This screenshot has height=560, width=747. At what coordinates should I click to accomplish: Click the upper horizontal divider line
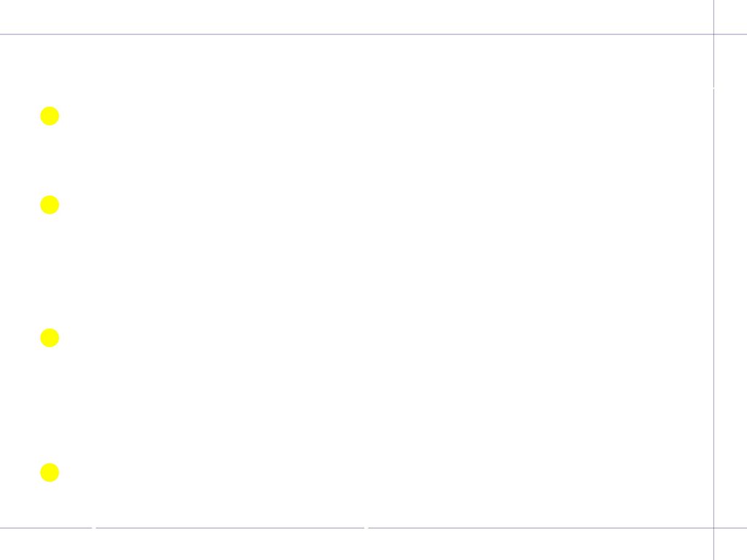tap(373, 34)
